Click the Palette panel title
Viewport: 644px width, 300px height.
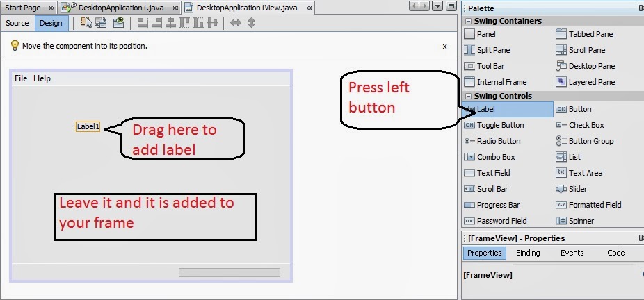(x=481, y=8)
